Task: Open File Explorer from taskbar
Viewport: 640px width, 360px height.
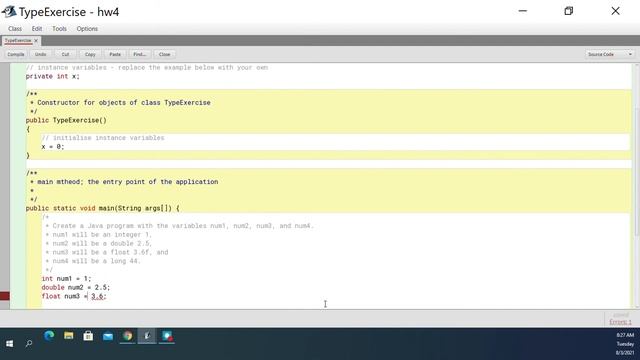Action: tap(69, 336)
